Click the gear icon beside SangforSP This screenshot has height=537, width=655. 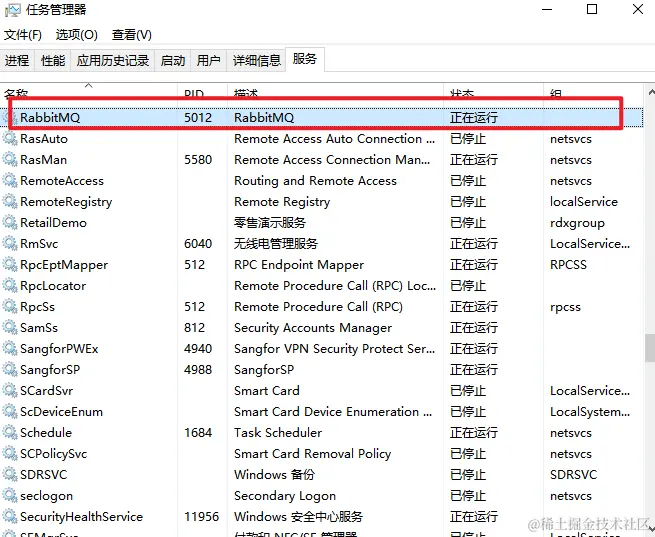point(10,369)
